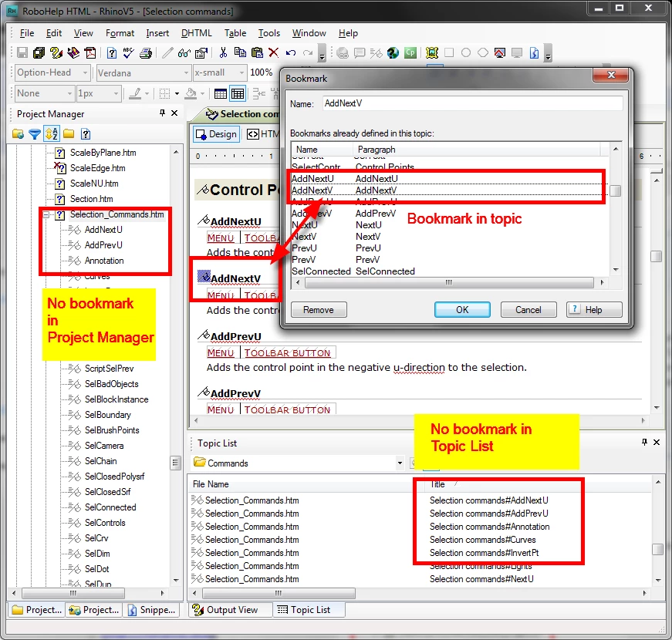The image size is (672, 640).
Task: Select SelBadObjects bookmark in Project Manager
Action: [x=111, y=384]
